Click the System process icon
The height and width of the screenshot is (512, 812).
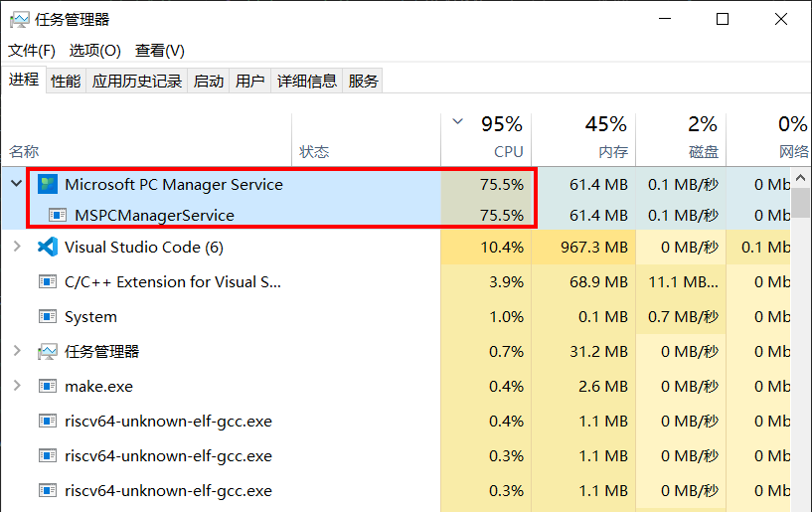[48, 316]
